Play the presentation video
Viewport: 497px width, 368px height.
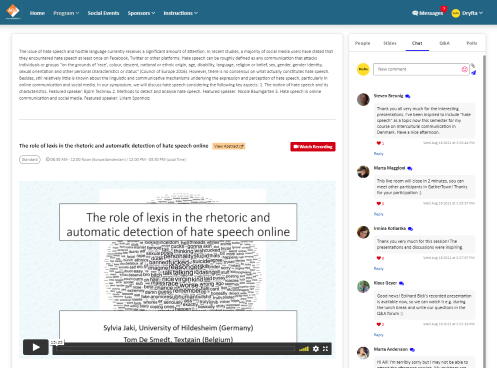click(36, 347)
